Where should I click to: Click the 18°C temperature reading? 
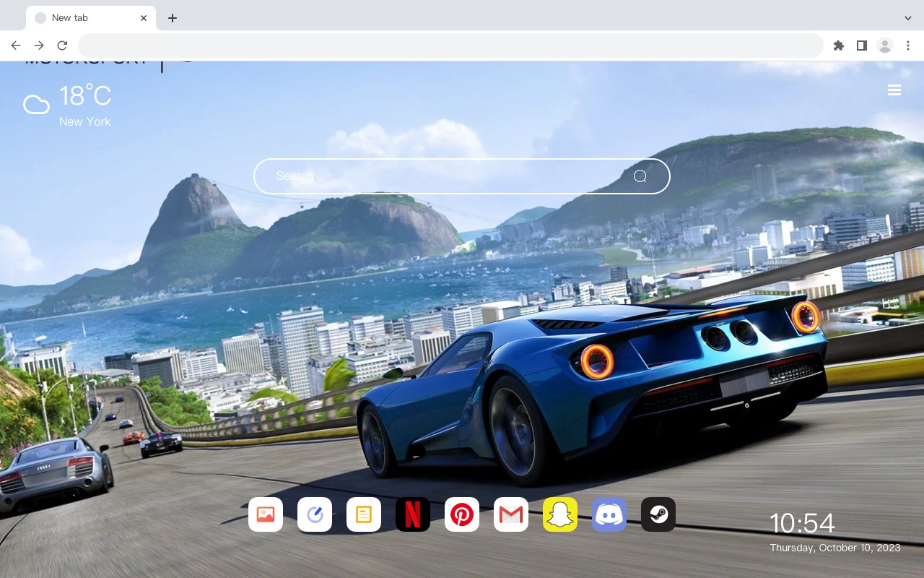[x=85, y=96]
